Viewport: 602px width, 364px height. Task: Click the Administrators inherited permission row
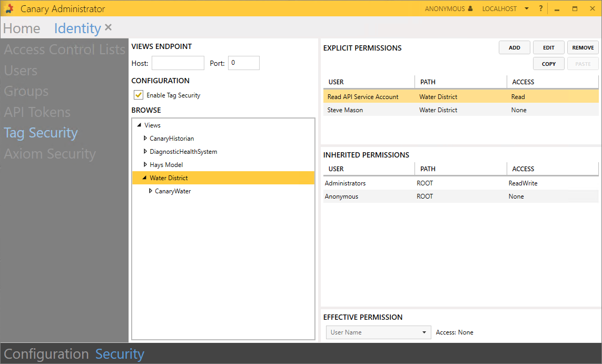click(461, 183)
